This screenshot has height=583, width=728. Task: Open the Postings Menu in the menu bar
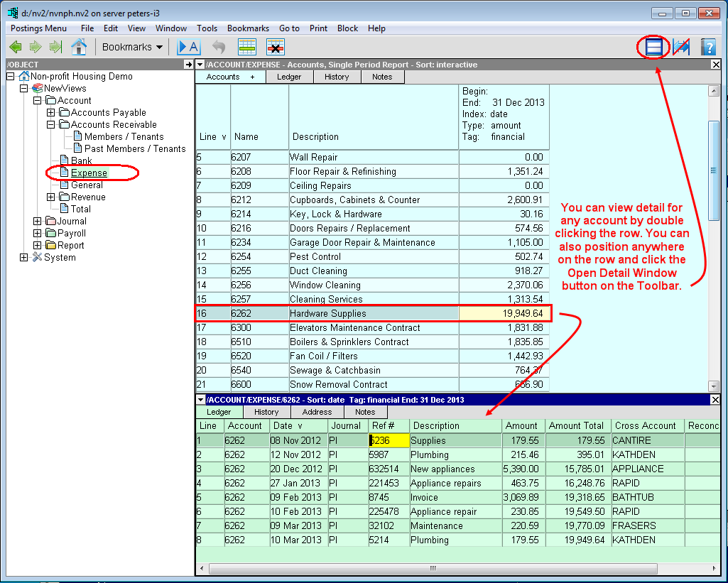tap(38, 28)
